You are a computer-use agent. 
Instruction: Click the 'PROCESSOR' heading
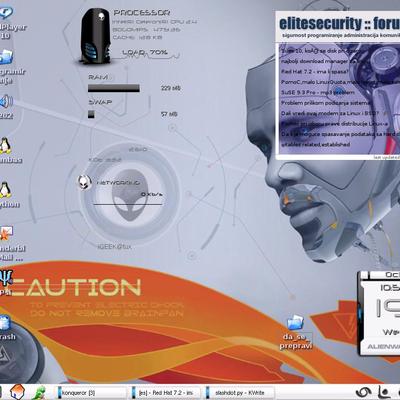142,13
